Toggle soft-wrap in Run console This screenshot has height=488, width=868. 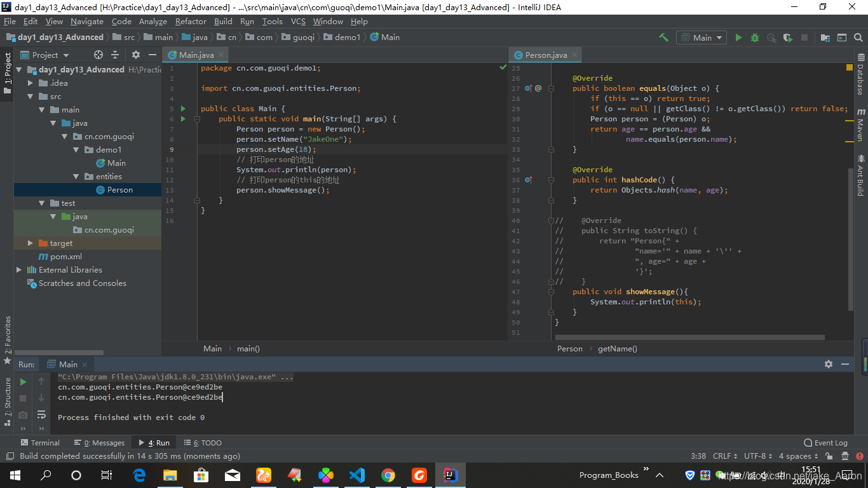click(x=41, y=415)
